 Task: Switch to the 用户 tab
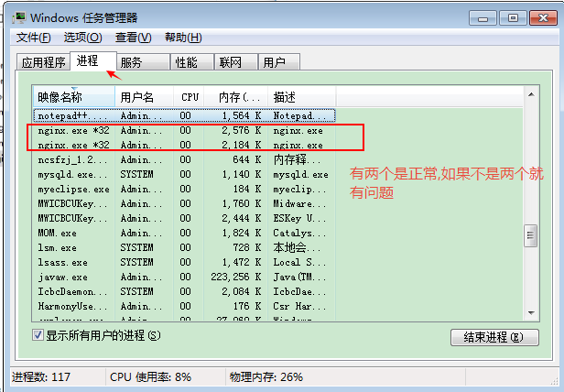pyautogui.click(x=279, y=62)
